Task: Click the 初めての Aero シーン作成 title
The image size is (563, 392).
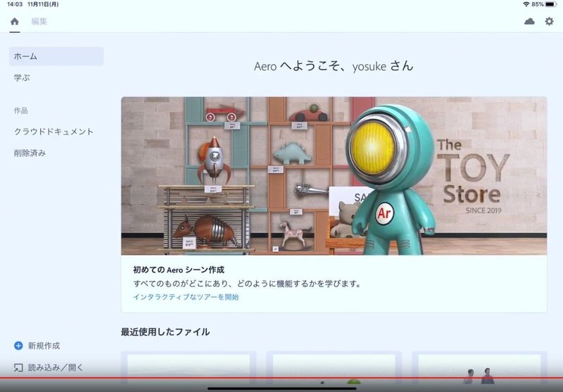Action: [179, 270]
